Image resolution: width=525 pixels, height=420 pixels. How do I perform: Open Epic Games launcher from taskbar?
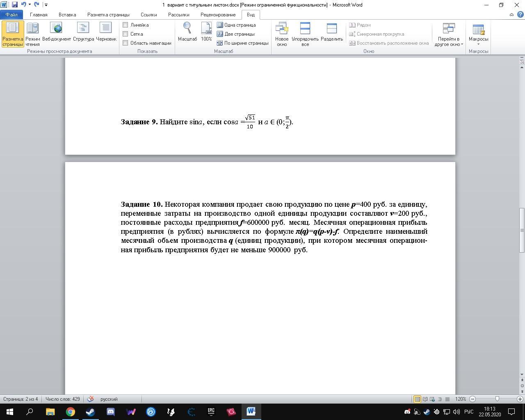point(211,411)
